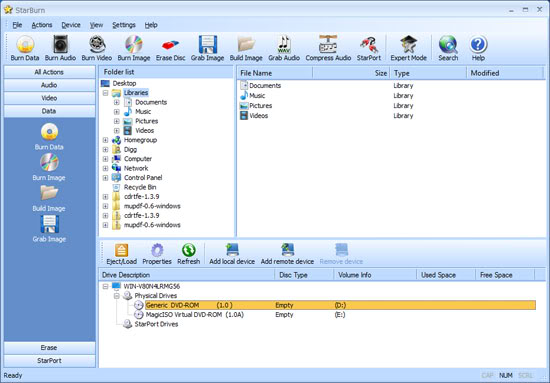Expand the Control Panel node
Image resolution: width=550 pixels, height=383 pixels.
coord(105,178)
